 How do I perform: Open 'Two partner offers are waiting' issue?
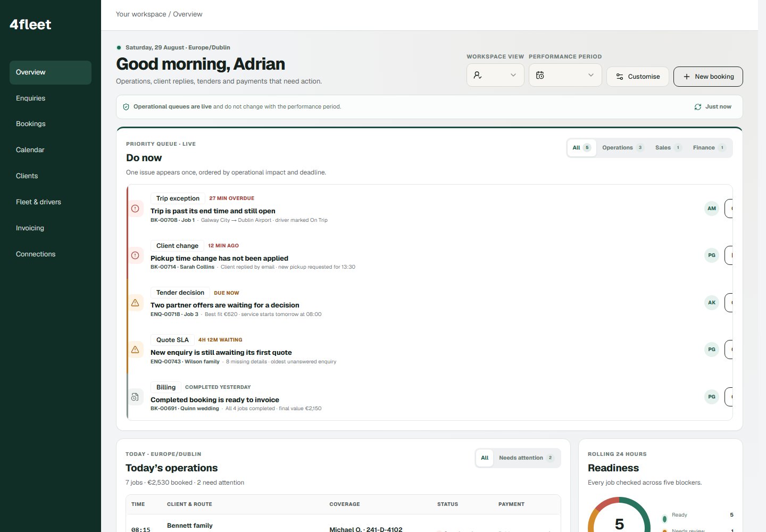click(224, 305)
